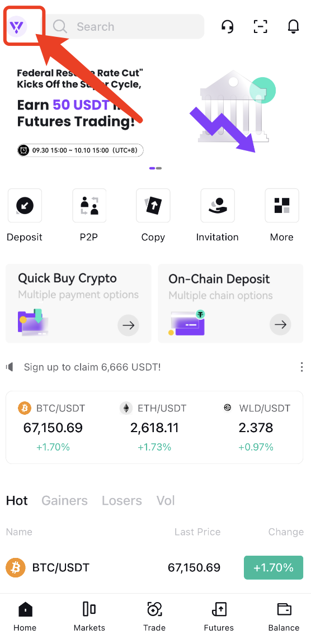311x644 pixels.
Task: Open the profile logo in top left
Action: 17,27
